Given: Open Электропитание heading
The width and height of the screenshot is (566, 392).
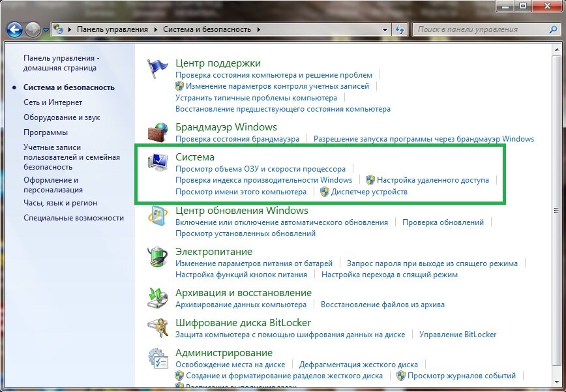Looking at the screenshot, I should point(214,252).
